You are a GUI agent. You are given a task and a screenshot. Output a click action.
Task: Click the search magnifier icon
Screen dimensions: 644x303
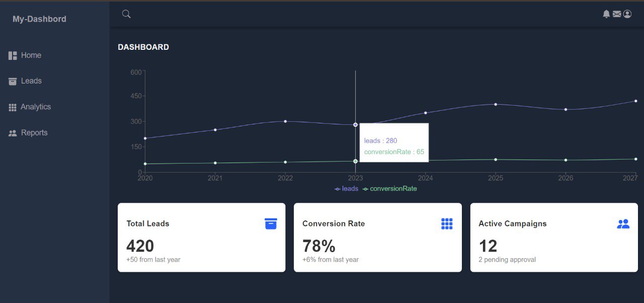pyautogui.click(x=126, y=14)
